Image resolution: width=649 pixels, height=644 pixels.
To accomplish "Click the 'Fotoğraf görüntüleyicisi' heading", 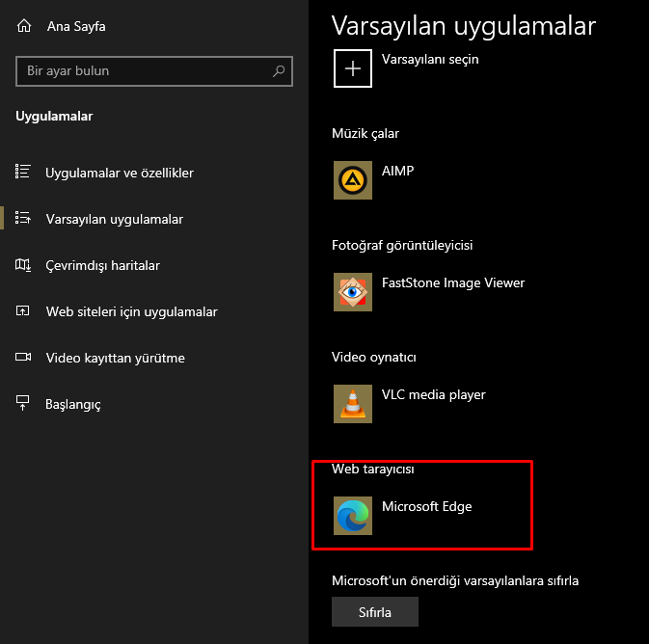I will (402, 245).
